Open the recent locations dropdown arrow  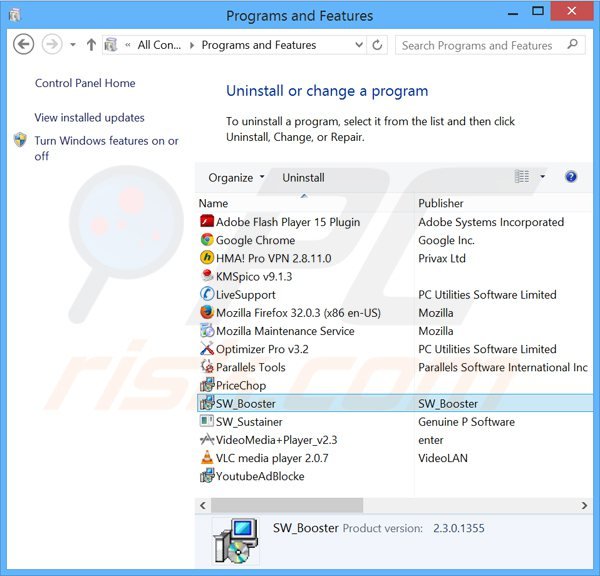point(73,45)
